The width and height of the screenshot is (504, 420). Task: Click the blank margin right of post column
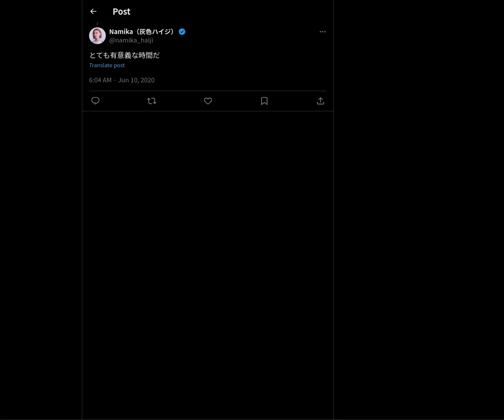pos(419,210)
